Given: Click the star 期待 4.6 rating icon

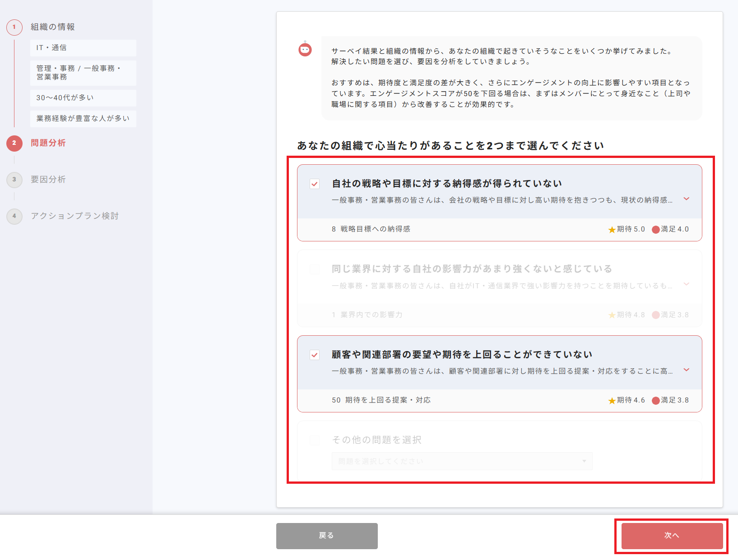Looking at the screenshot, I should 612,401.
